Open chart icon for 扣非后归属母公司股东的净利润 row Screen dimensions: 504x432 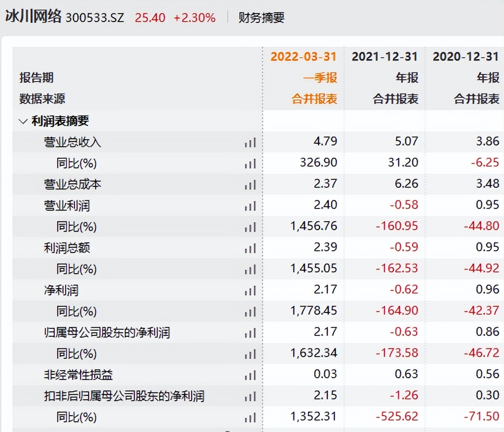[x=250, y=396]
